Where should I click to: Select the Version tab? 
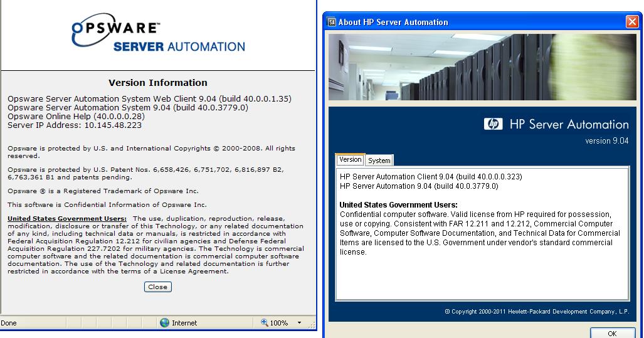[x=351, y=159]
